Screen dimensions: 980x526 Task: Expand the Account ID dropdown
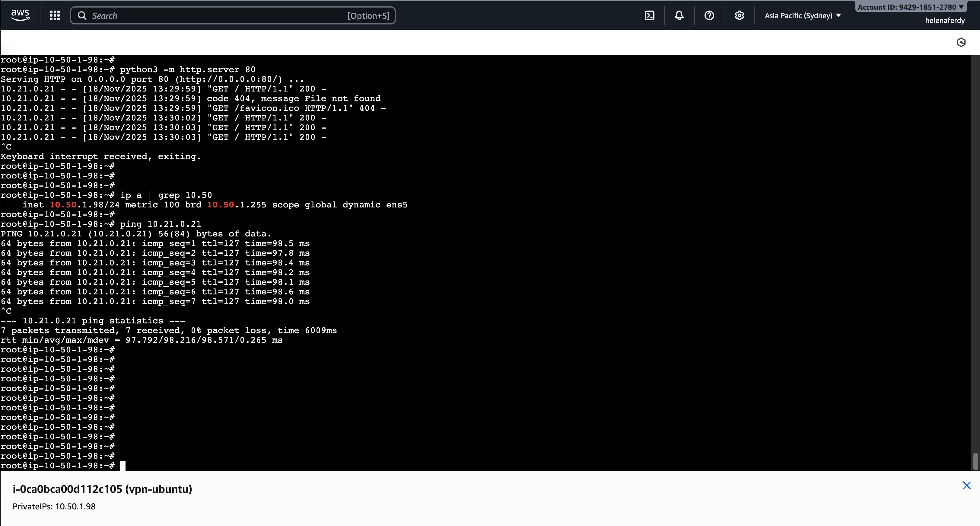pos(910,7)
